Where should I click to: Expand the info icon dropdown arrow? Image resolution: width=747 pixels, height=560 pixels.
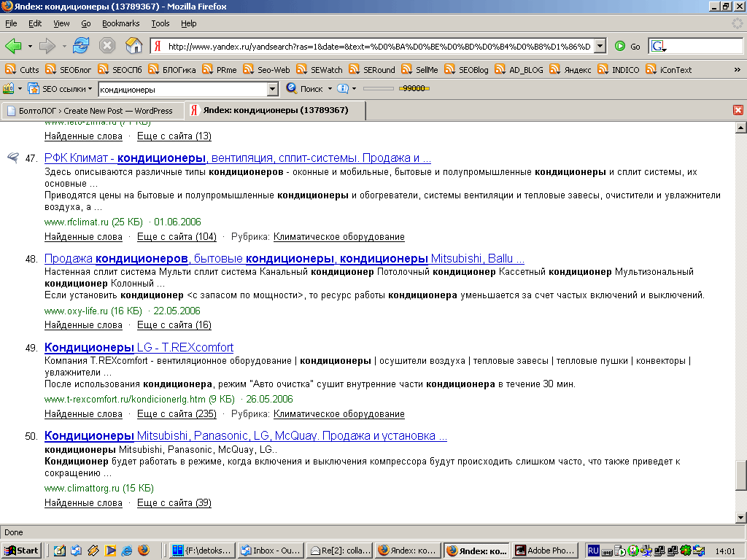354,88
